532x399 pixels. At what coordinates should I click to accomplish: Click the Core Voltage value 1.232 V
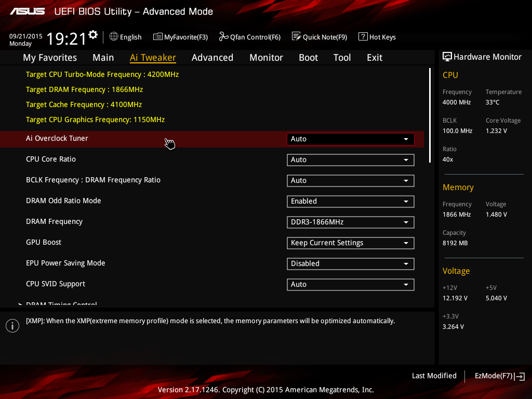496,130
